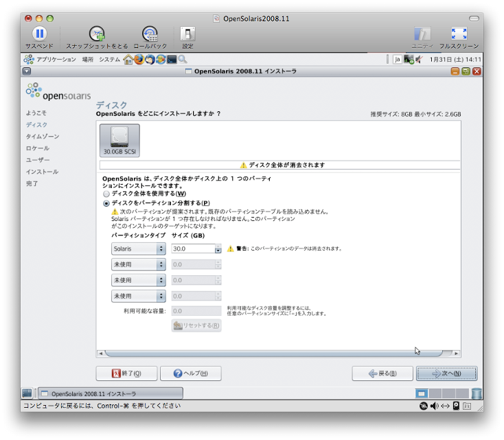The height and width of the screenshot is (440, 504).
Task: Open the fourth partition type dropdown (未使用)
Action: pyautogui.click(x=138, y=296)
